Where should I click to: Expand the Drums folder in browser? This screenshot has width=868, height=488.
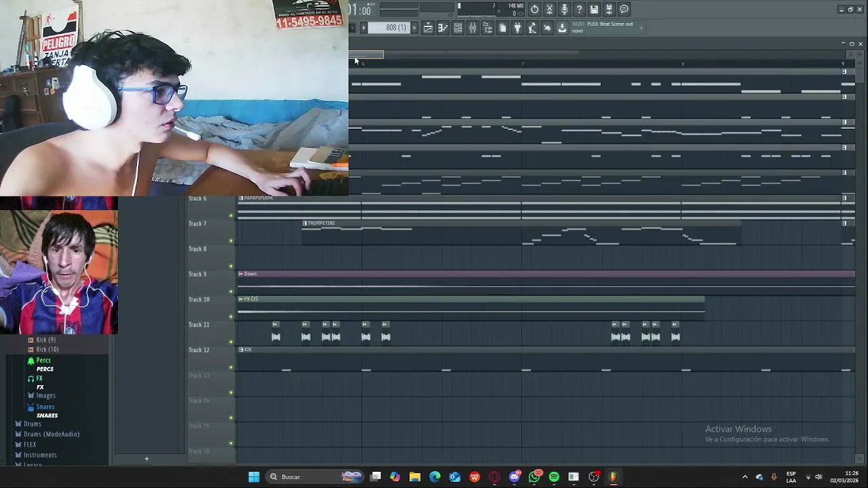point(33,424)
